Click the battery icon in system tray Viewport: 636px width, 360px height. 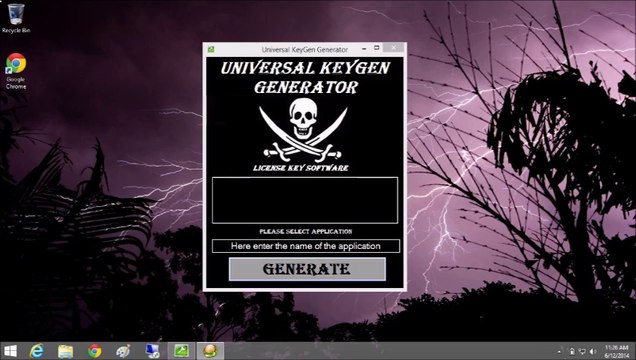point(572,351)
